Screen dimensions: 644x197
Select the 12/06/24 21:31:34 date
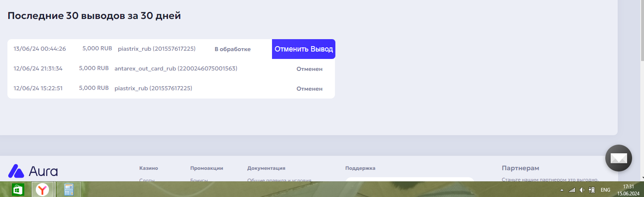click(38, 68)
